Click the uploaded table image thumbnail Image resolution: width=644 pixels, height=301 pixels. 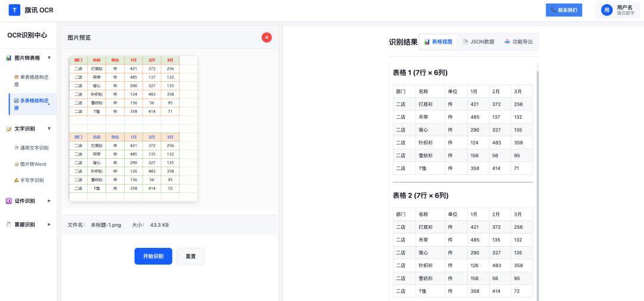(134, 129)
